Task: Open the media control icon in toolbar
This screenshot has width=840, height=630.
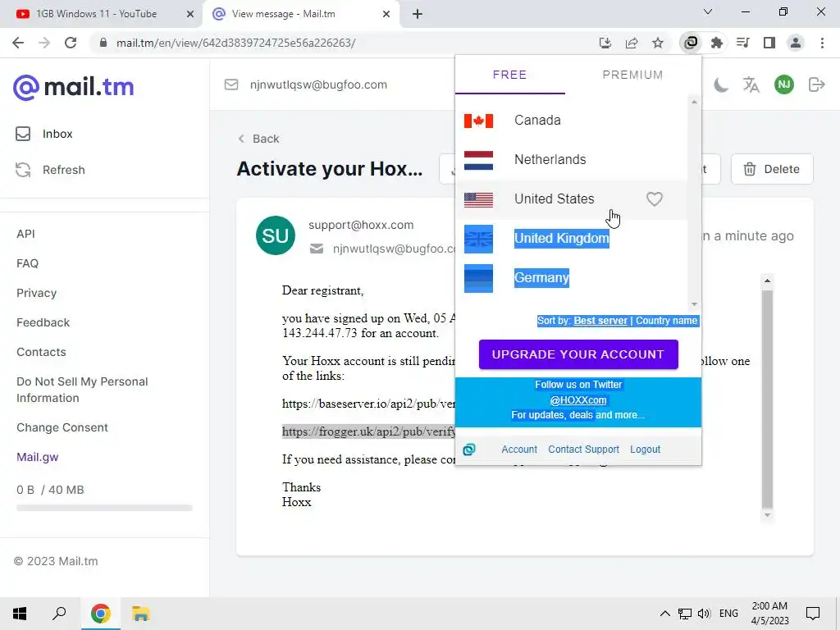Action: pos(743,43)
